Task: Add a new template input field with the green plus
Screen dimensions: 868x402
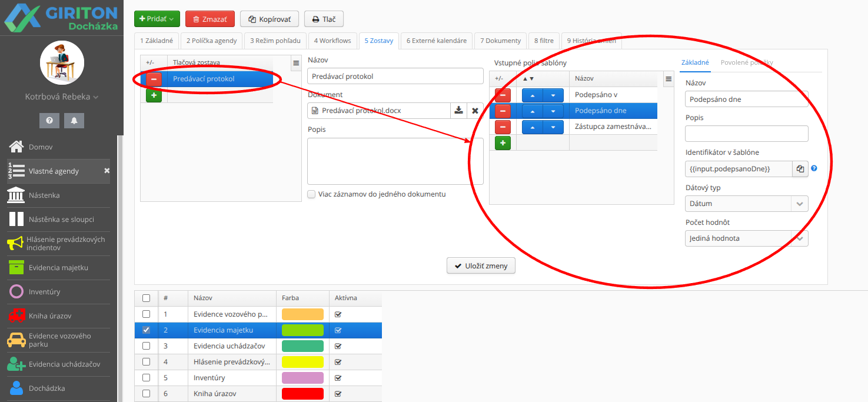Action: (x=503, y=142)
